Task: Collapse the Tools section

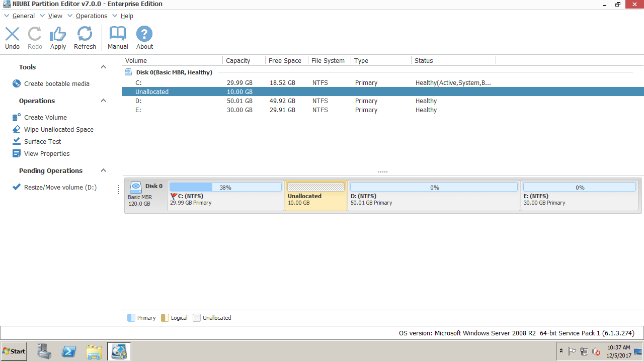Action: (x=103, y=67)
